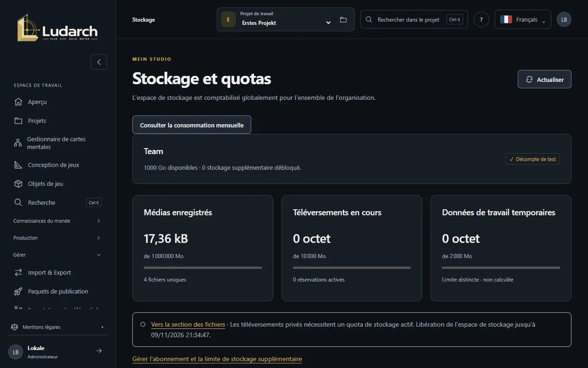Click Rechercher dans le projet search field

point(414,19)
